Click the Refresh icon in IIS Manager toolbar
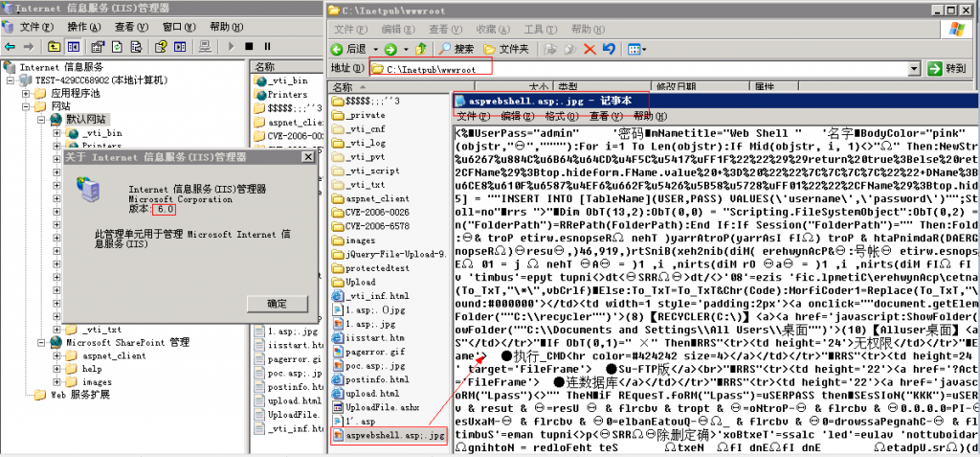980x457 pixels. tap(117, 46)
